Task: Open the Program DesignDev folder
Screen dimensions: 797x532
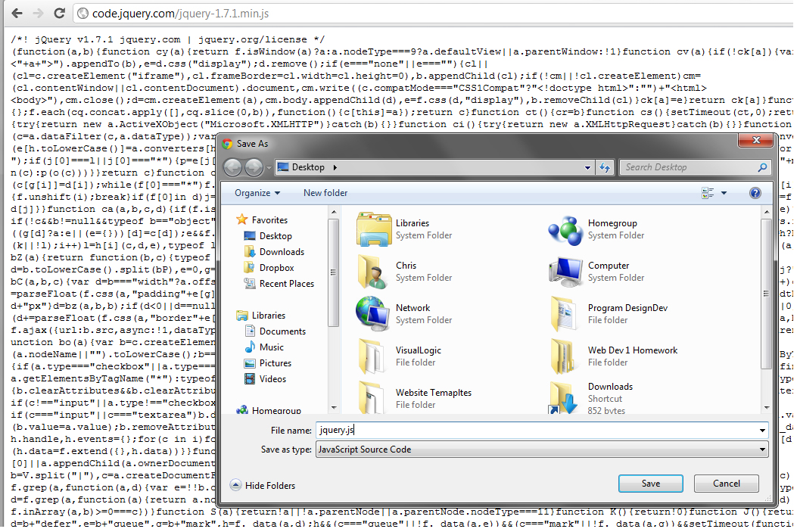Action: 565,313
